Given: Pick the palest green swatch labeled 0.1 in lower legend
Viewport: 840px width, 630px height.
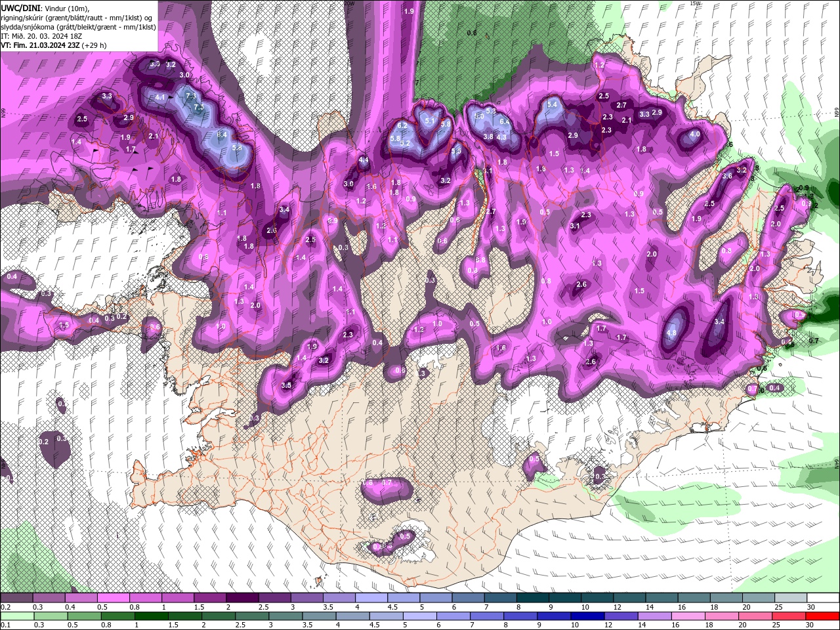Looking at the screenshot, I should pos(16,616).
